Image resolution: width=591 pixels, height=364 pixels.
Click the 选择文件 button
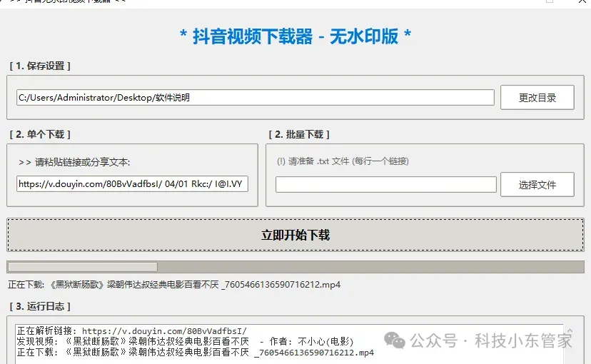pyautogui.click(x=537, y=185)
